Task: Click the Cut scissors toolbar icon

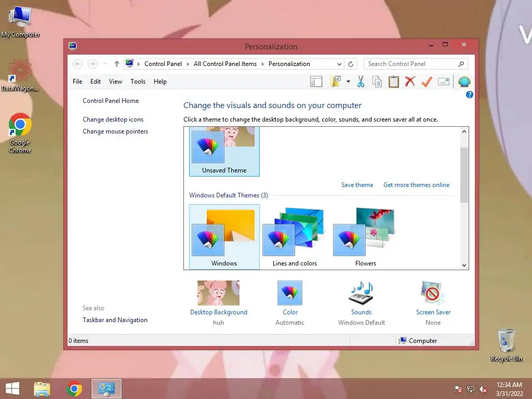Action: click(361, 82)
